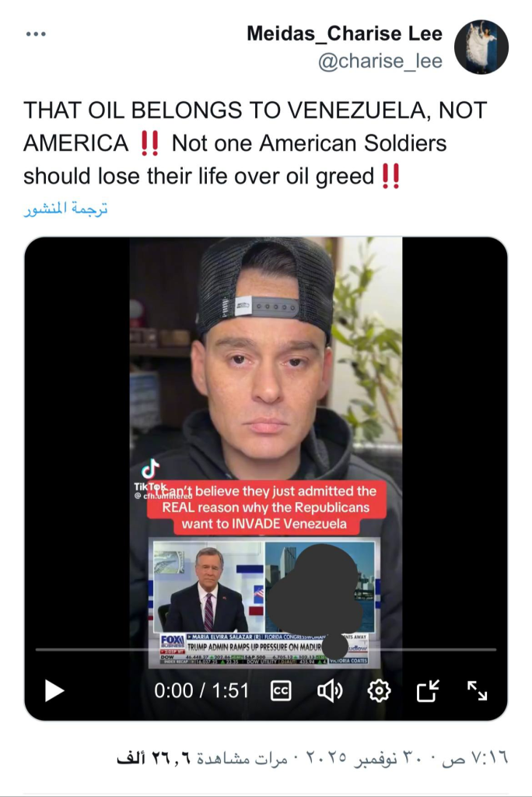This screenshot has height=797, width=532.
Task: Open the @charise_lee handle
Action: (380, 61)
